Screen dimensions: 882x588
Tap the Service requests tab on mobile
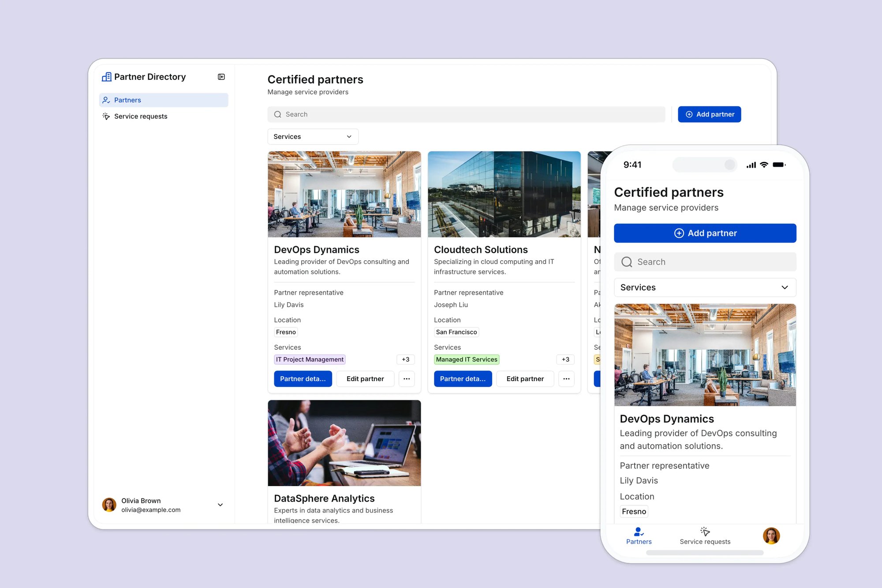(x=705, y=536)
